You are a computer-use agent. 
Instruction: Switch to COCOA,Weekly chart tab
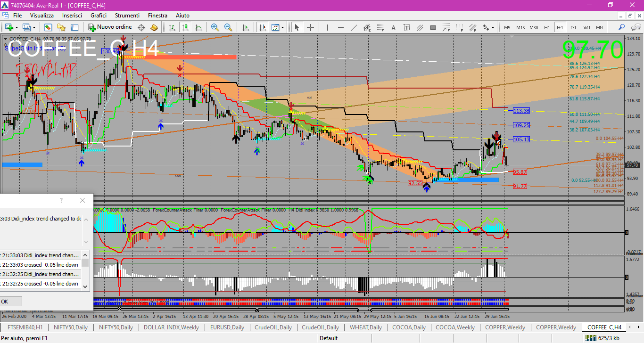click(455, 327)
